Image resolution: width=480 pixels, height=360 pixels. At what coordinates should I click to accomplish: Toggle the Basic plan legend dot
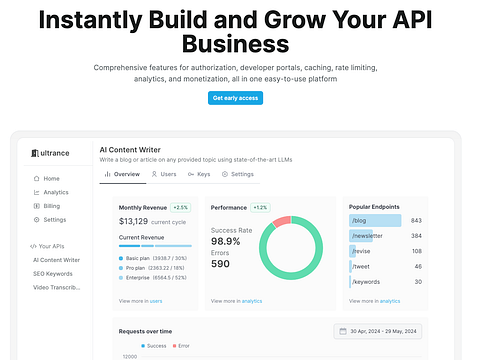point(121,258)
